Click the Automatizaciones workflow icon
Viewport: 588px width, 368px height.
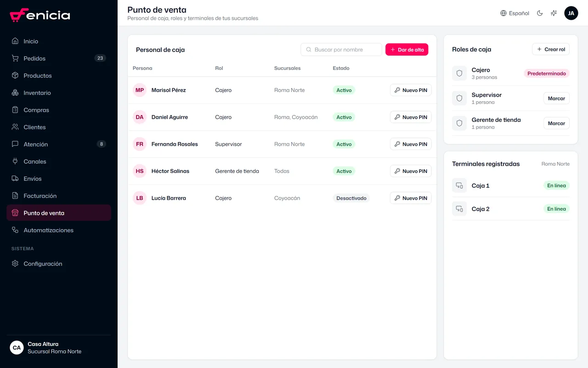pyautogui.click(x=15, y=230)
